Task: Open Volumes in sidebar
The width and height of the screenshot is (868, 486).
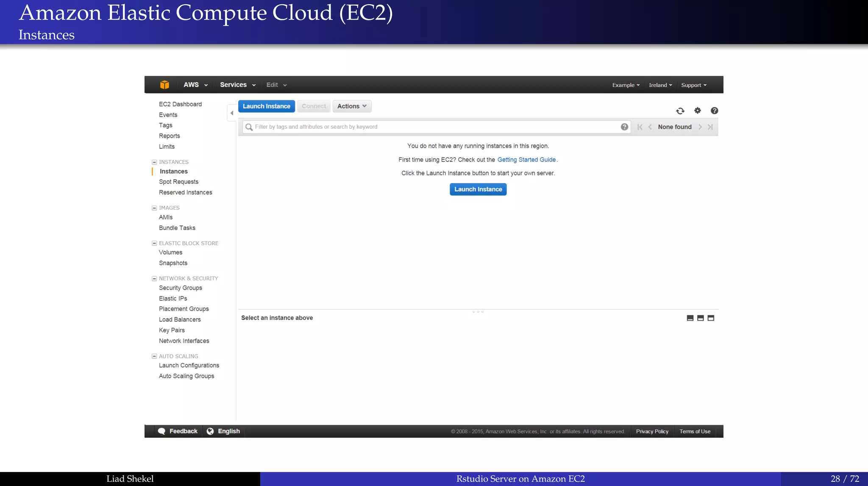Action: coord(170,253)
